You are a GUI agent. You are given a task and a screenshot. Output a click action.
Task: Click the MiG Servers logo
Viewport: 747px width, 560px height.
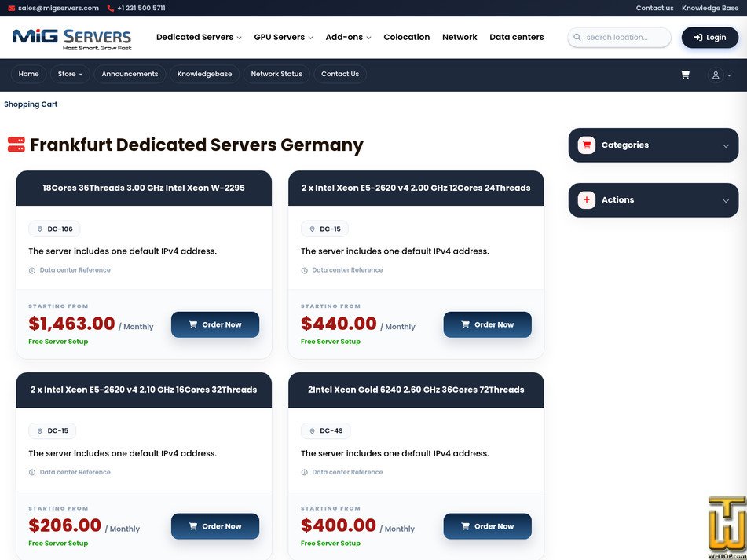click(x=71, y=38)
